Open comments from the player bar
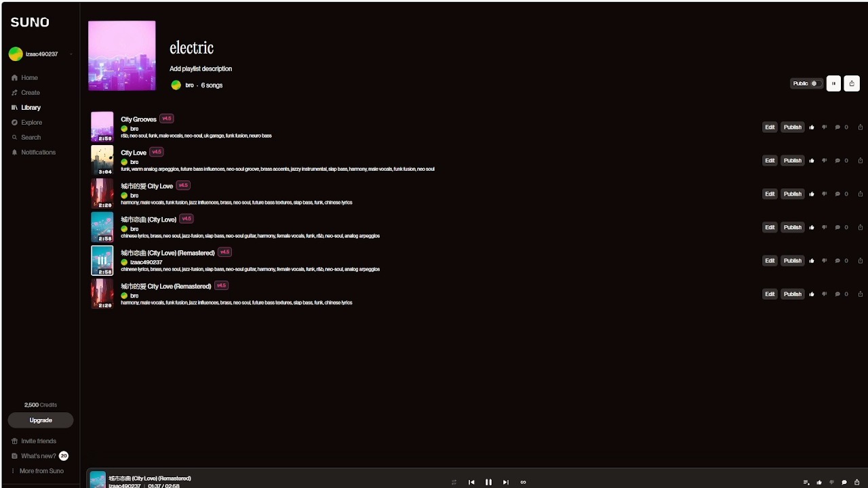This screenshot has height=488, width=868. coord(844,483)
